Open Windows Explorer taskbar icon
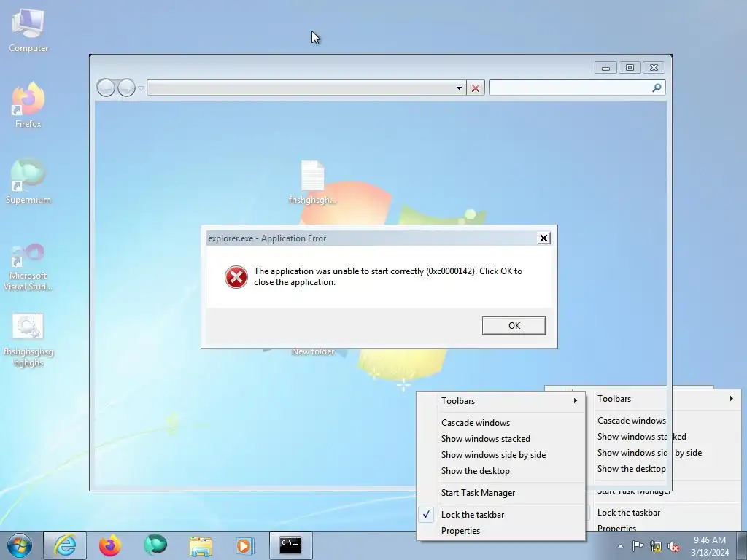The height and width of the screenshot is (560, 747). (201, 545)
